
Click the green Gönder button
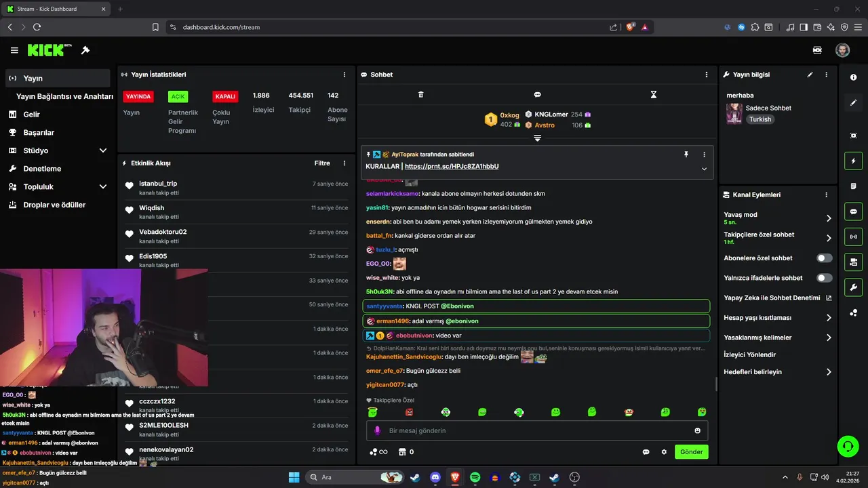coord(691,452)
